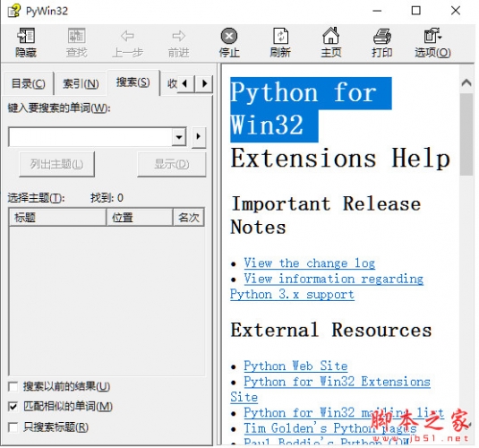Click the Forward (前进) arrow icon

coord(179,36)
